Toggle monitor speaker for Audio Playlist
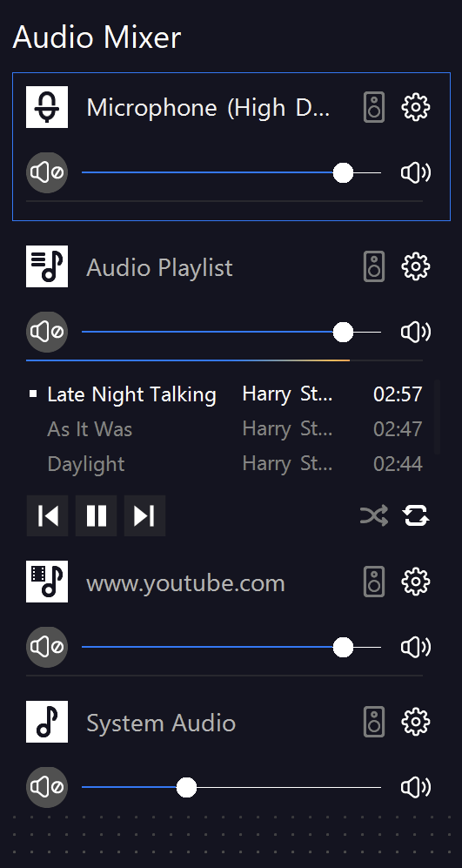Viewport: 462px width, 868px height. tap(374, 266)
